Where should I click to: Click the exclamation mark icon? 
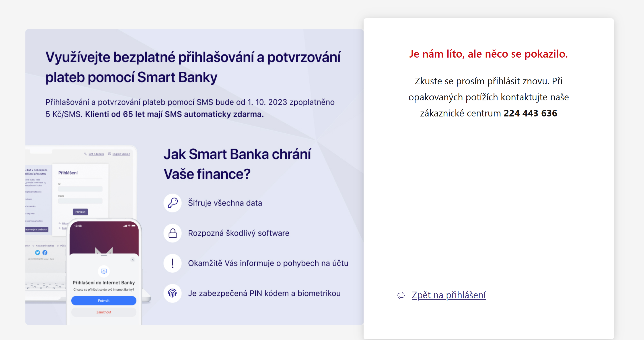(x=173, y=263)
